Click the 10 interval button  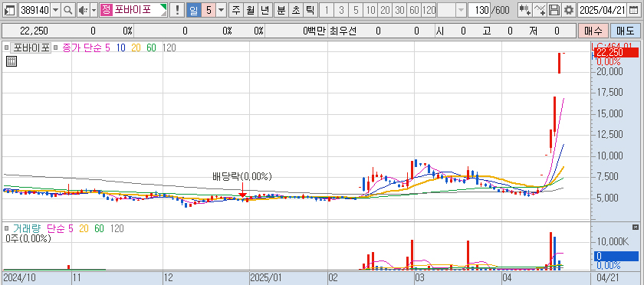pyautogui.click(x=370, y=10)
